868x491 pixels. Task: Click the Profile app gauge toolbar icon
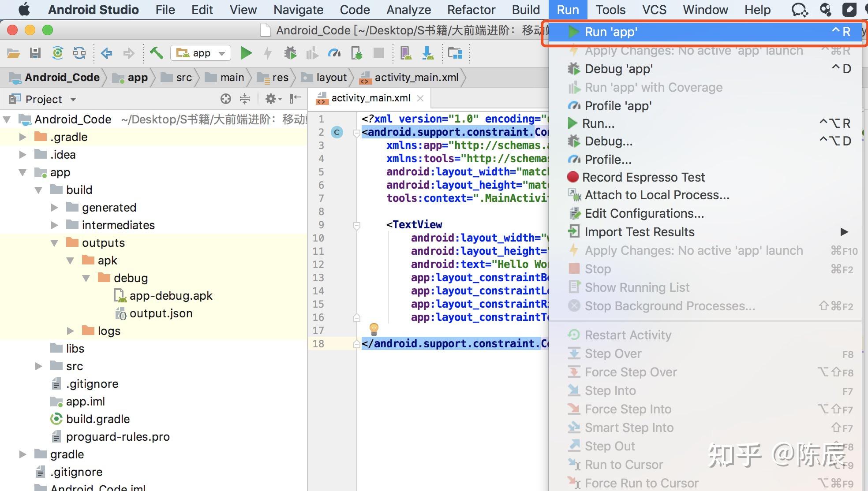334,53
